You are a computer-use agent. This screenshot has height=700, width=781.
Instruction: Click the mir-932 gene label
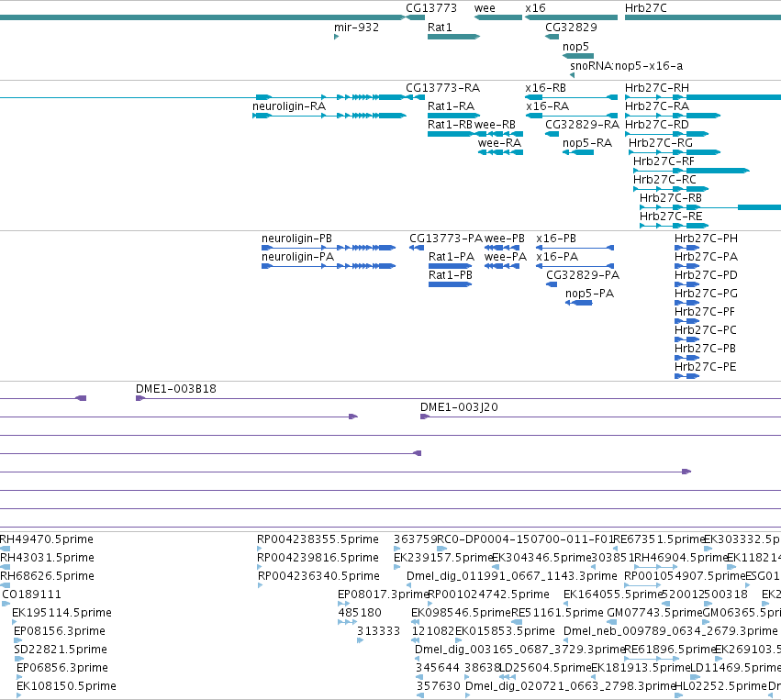(356, 28)
